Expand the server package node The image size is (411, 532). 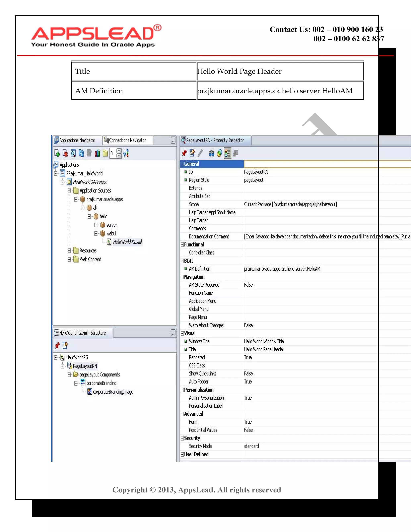tap(96, 225)
